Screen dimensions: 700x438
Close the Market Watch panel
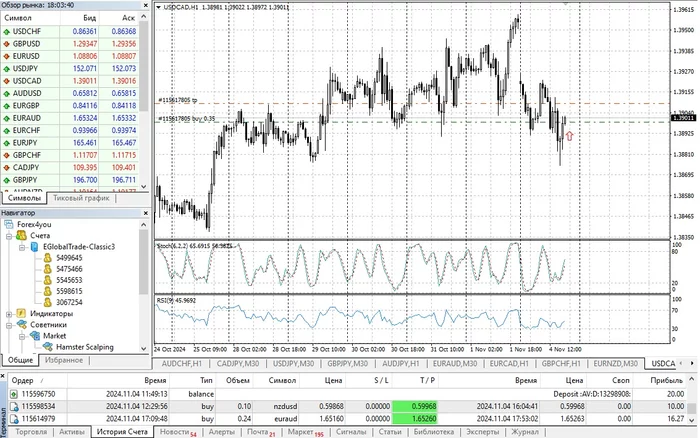(145, 5)
